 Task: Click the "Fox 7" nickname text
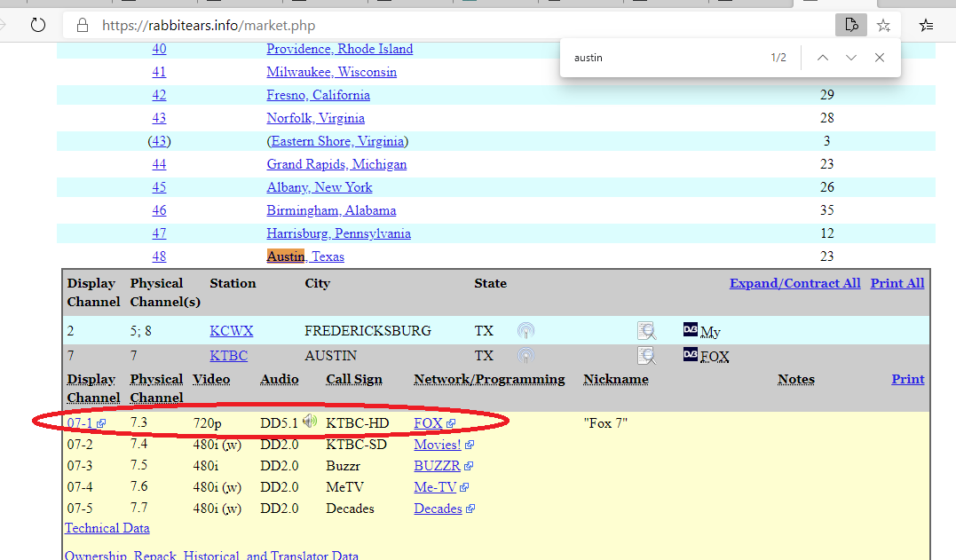pyautogui.click(x=605, y=423)
